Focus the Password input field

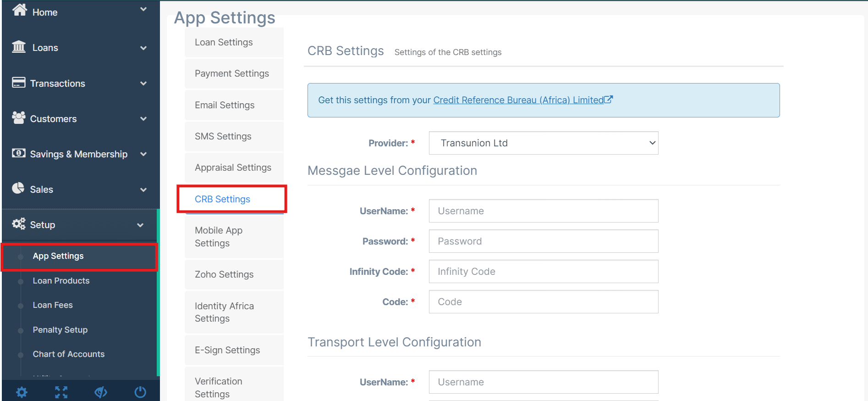[x=544, y=241]
